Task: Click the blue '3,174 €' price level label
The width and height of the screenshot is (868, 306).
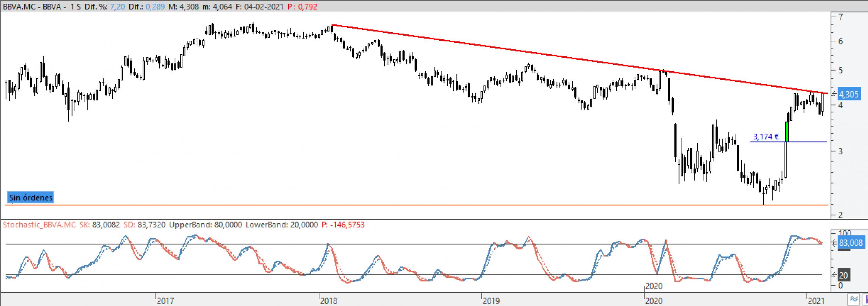Action: coord(766,137)
